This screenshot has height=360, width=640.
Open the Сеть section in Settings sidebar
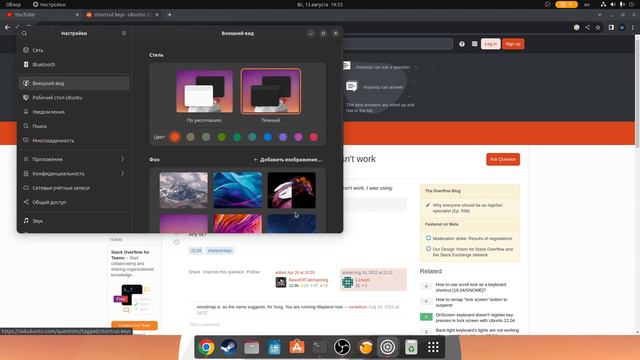tap(74, 50)
